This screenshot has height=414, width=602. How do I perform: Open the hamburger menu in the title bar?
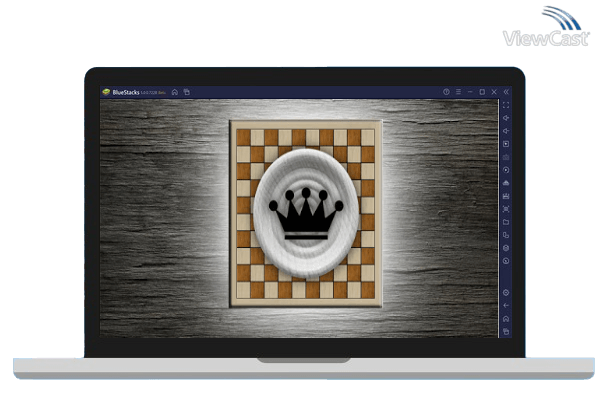click(458, 92)
